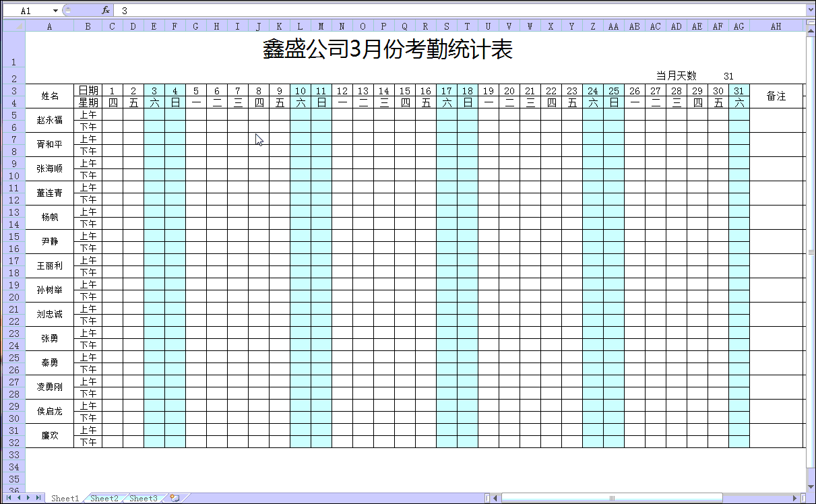816x504 pixels.
Task: Click employee name 胥和平
Action: pyautogui.click(x=49, y=145)
